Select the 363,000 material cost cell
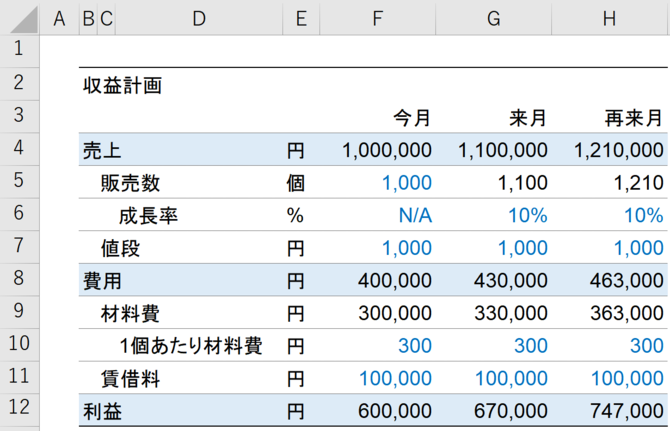670x431 pixels. (610, 313)
